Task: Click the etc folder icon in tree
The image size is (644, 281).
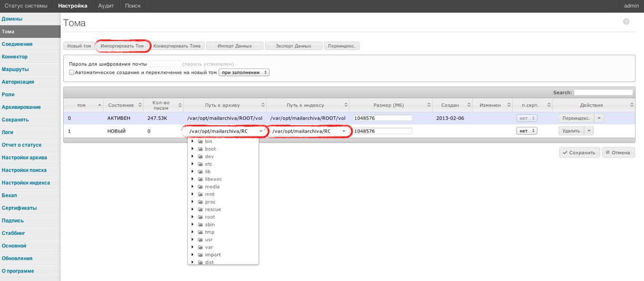Action: 200,164
